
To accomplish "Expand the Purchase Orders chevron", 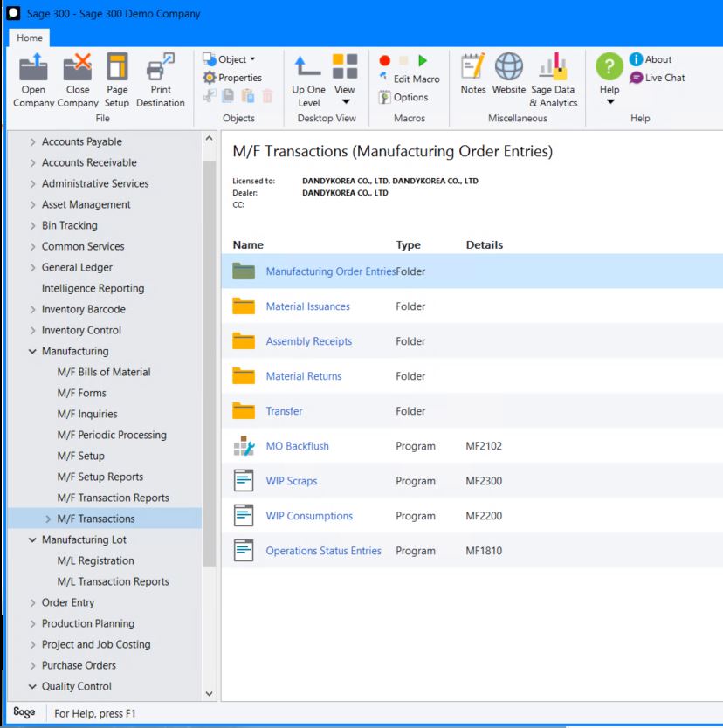I will (32, 665).
